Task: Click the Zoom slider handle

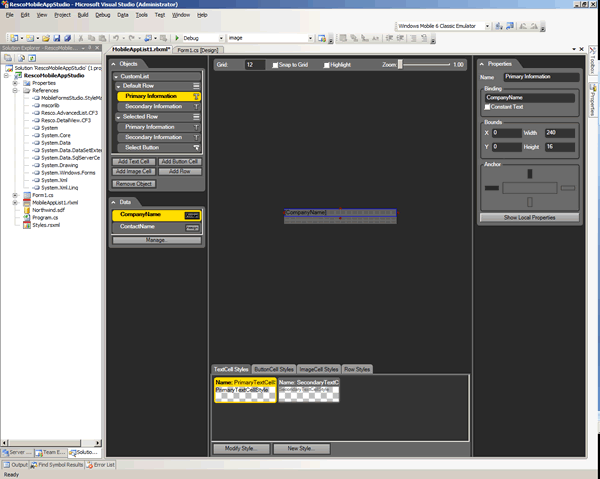Action: click(400, 64)
